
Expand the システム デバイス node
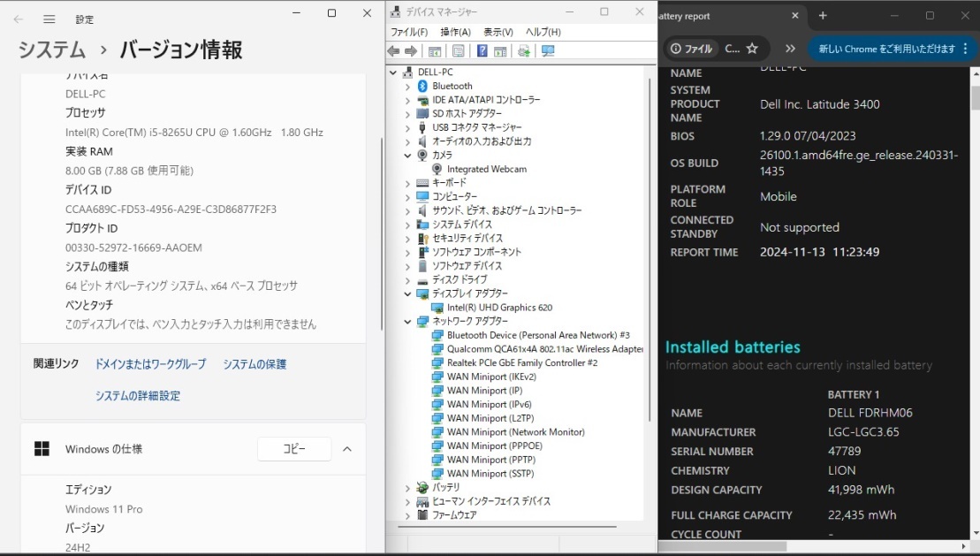tap(407, 225)
